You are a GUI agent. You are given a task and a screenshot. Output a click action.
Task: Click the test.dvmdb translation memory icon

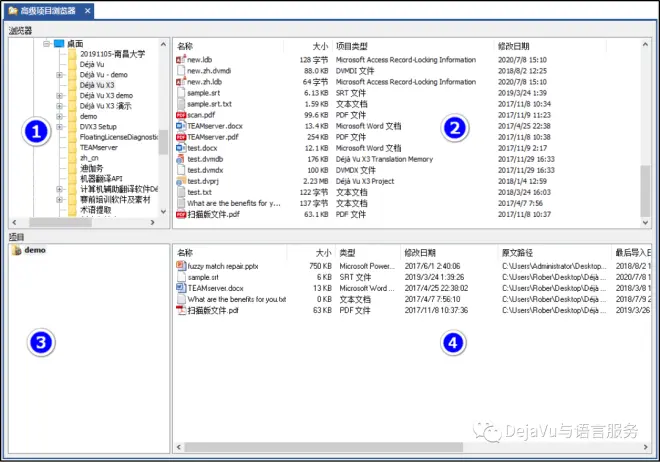pyautogui.click(x=181, y=159)
